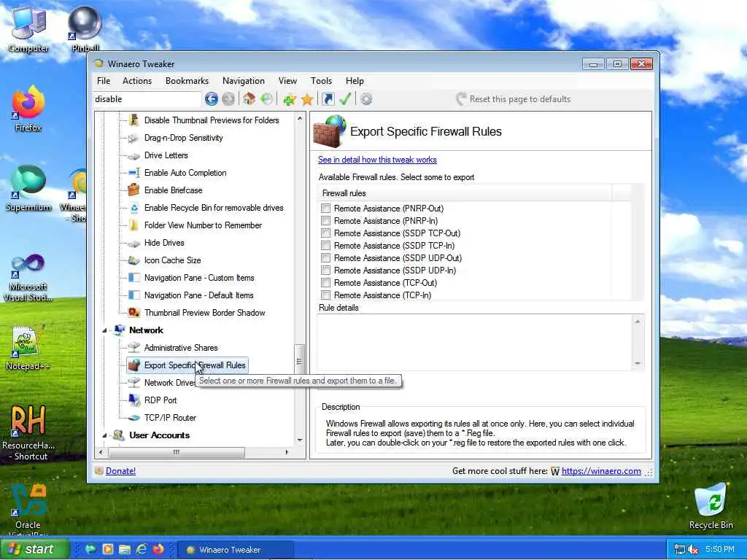Click the TCP/IP Router icon

[134, 418]
